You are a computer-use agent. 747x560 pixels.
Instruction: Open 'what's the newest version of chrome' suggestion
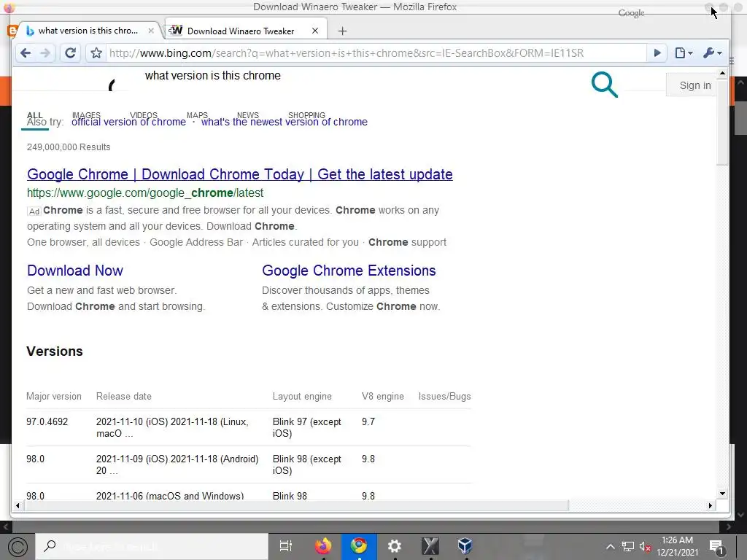pos(285,122)
